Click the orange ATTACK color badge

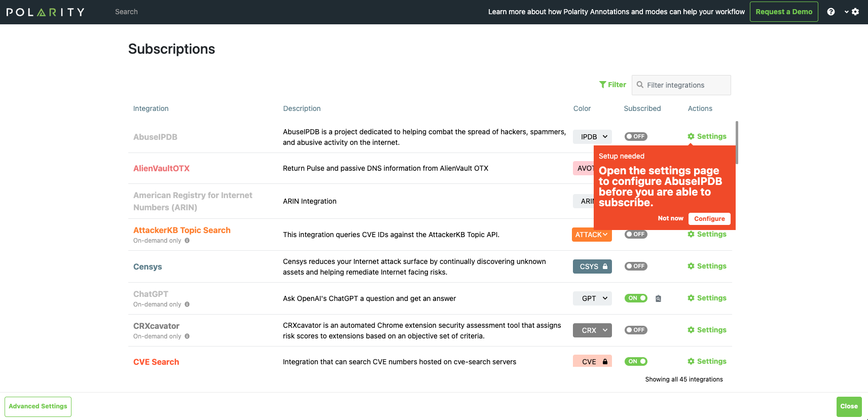(x=591, y=235)
